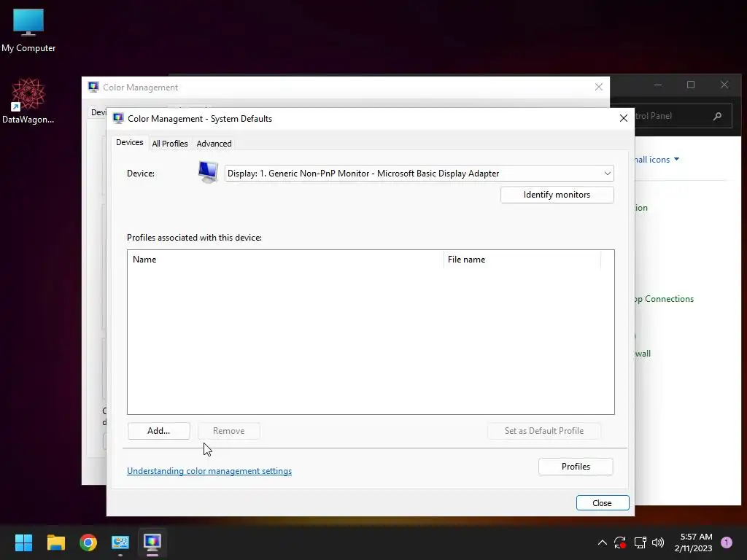Screen dimensions: 747x560
Task: Open the DataWagon desktop shortcut
Action: pos(28,101)
